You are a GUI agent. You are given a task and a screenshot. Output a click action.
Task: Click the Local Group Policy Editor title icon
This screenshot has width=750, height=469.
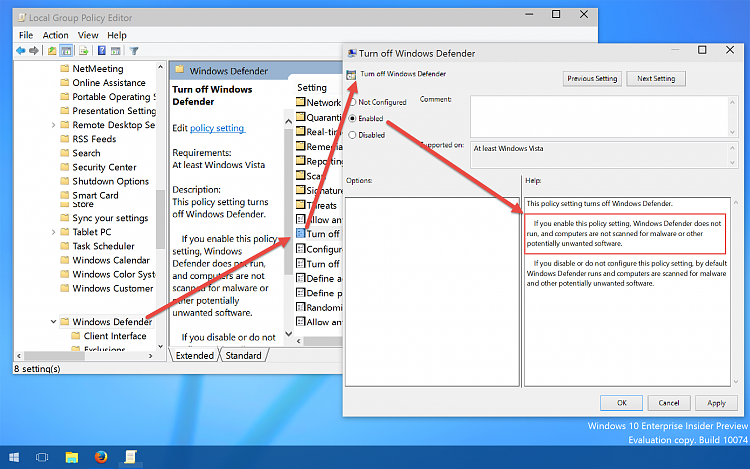pos(22,18)
